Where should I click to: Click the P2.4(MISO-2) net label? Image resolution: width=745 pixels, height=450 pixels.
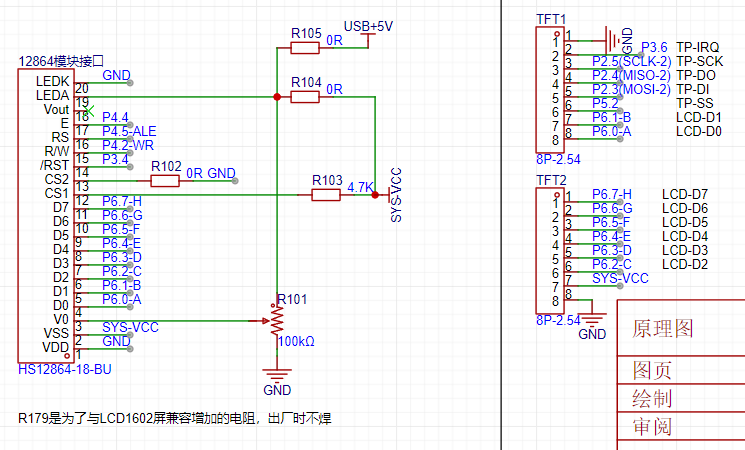point(631,75)
